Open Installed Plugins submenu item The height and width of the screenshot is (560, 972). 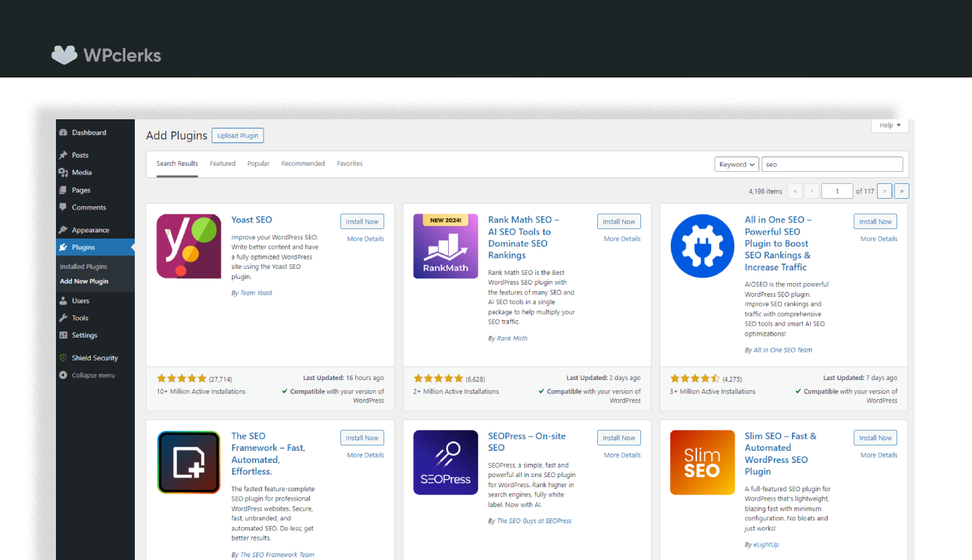point(84,267)
